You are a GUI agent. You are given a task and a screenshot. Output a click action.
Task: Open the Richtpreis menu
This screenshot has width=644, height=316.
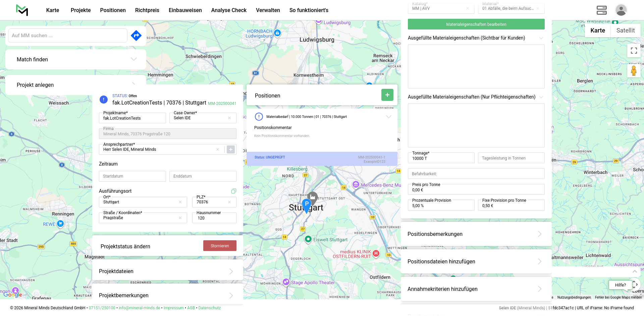point(147,10)
